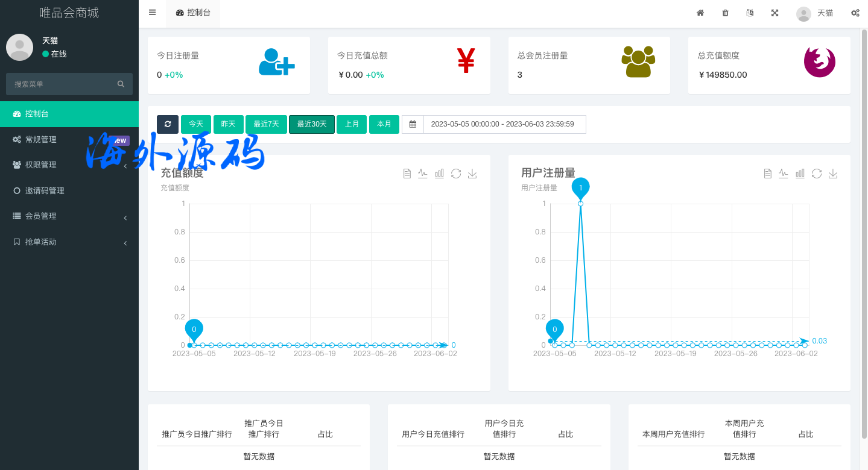Click the trash can clear-cache icon

tap(725, 13)
